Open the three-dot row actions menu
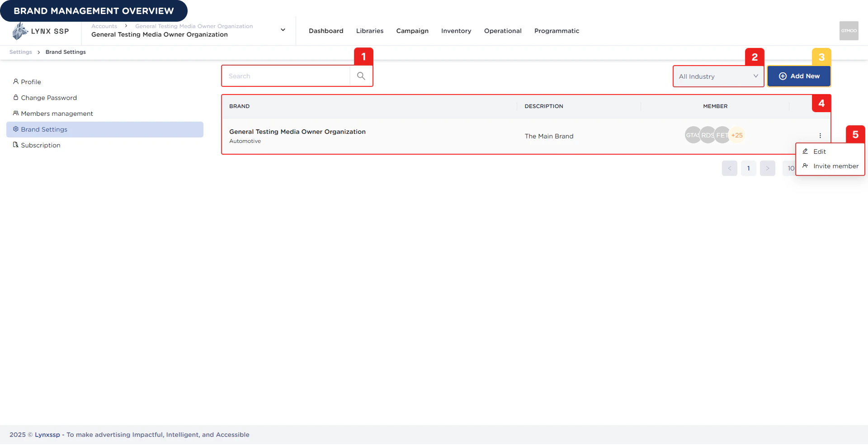The width and height of the screenshot is (868, 445). click(x=820, y=136)
